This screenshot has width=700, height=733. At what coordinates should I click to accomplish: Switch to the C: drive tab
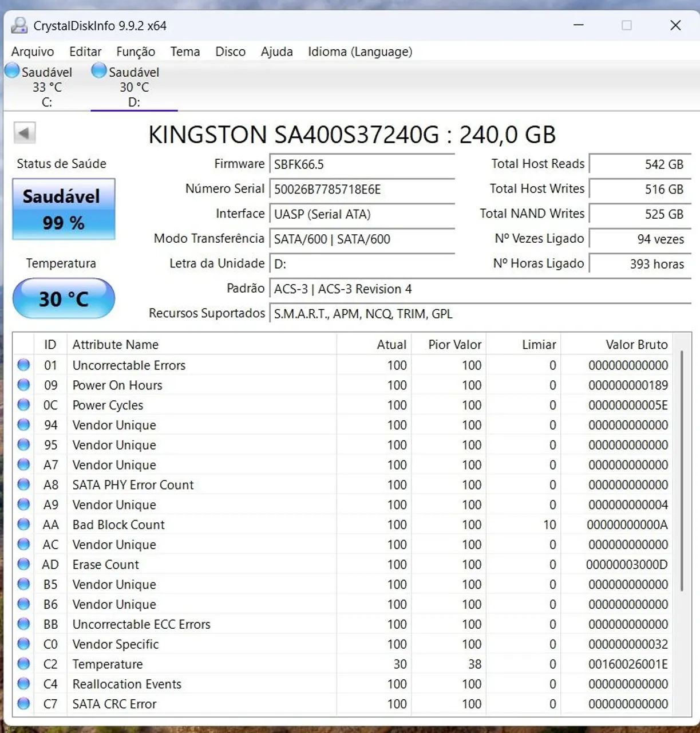coord(47,86)
